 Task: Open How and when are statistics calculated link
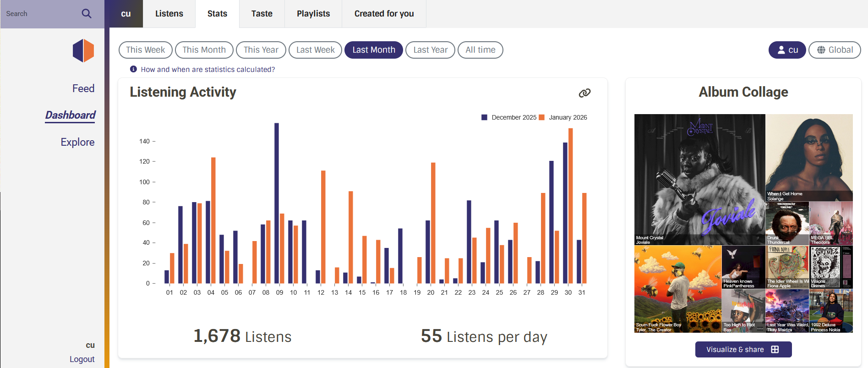tap(207, 70)
